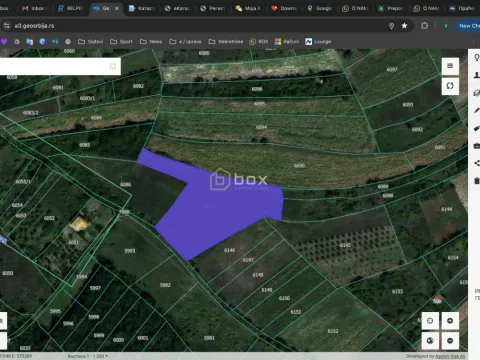The width and height of the screenshot is (480, 360).
Task: Click the trash delete icon in sidebar
Action: pos(477,181)
